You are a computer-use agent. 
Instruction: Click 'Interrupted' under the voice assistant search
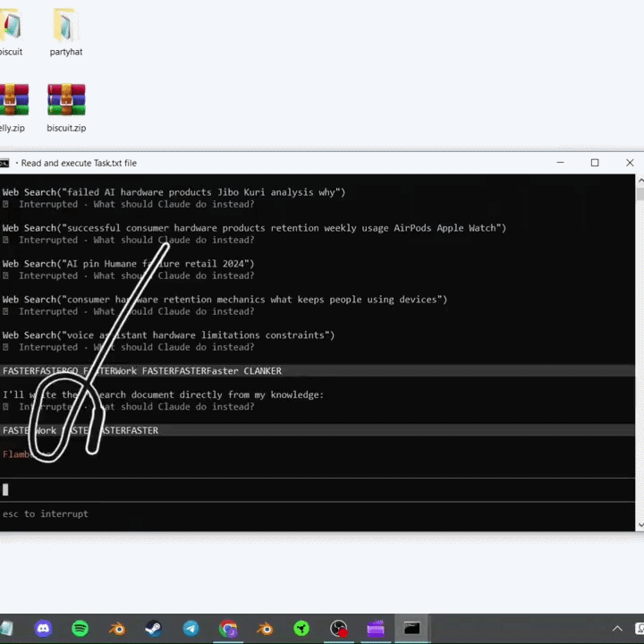point(48,347)
